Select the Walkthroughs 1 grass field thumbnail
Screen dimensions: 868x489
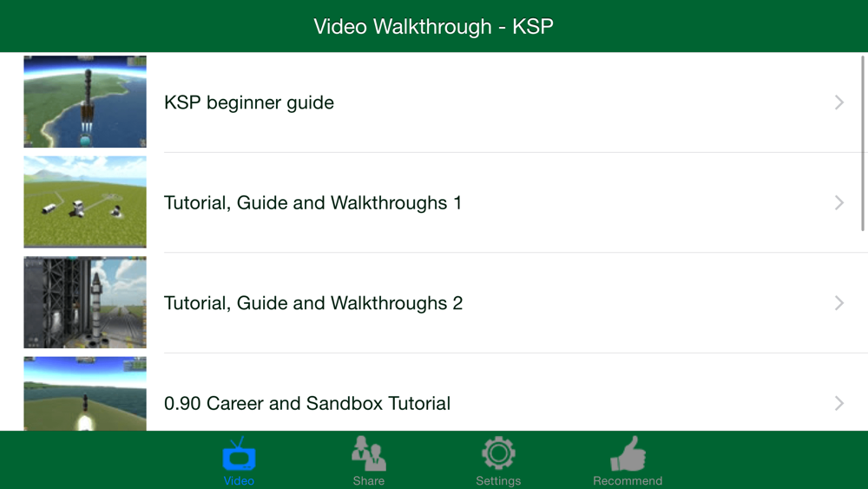point(85,202)
